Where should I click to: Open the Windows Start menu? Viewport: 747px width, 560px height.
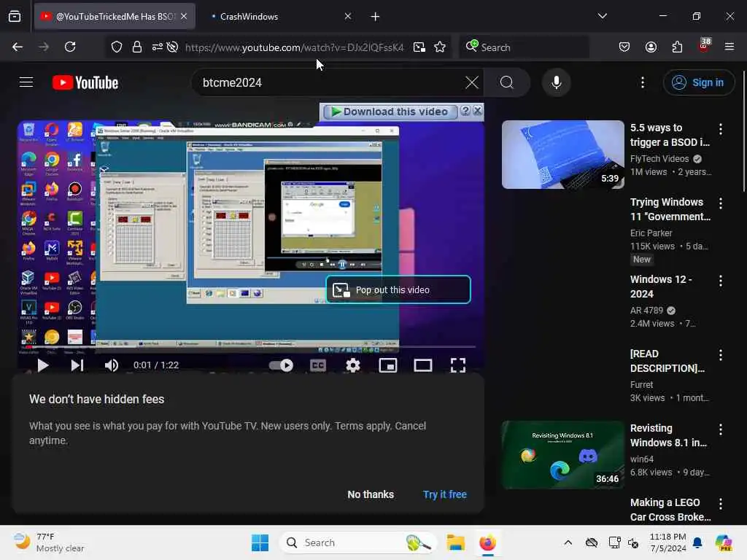click(x=260, y=542)
